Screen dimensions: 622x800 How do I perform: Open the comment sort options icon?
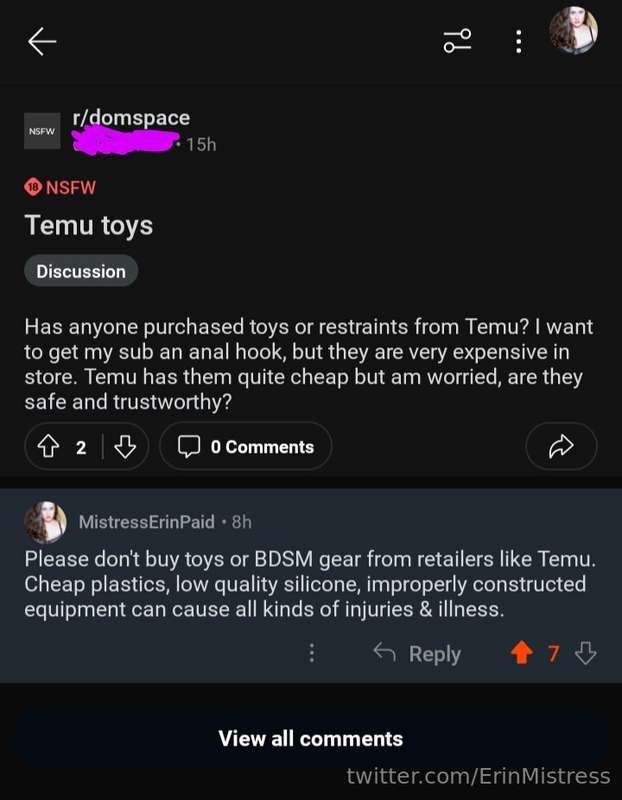point(457,41)
